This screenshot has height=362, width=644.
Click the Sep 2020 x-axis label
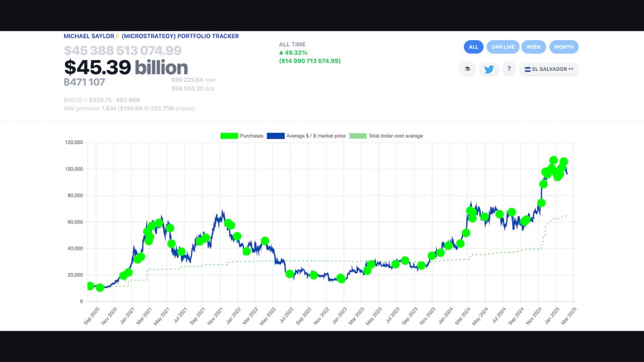tap(92, 316)
